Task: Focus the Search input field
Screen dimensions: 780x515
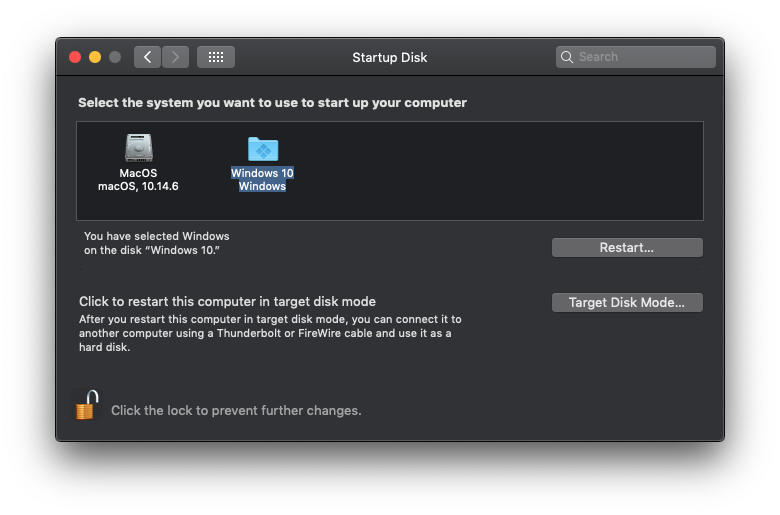Action: click(636, 57)
